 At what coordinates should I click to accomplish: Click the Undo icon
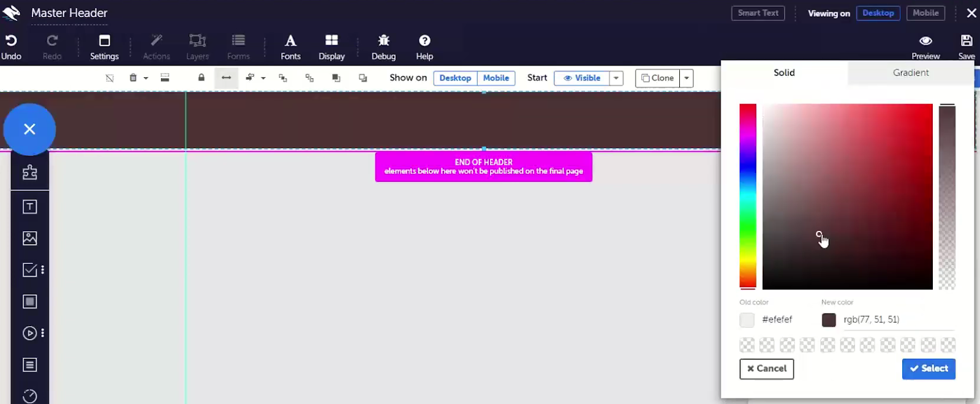tap(11, 40)
